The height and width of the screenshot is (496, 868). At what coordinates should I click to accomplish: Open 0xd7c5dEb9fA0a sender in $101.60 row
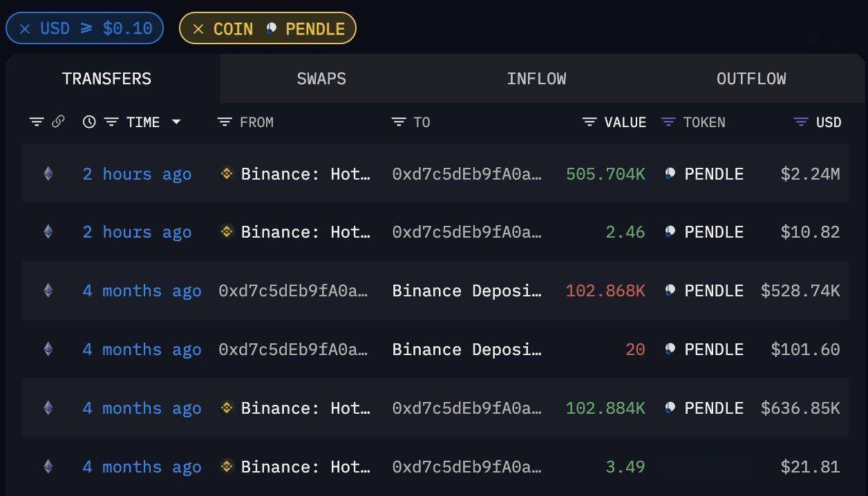294,350
